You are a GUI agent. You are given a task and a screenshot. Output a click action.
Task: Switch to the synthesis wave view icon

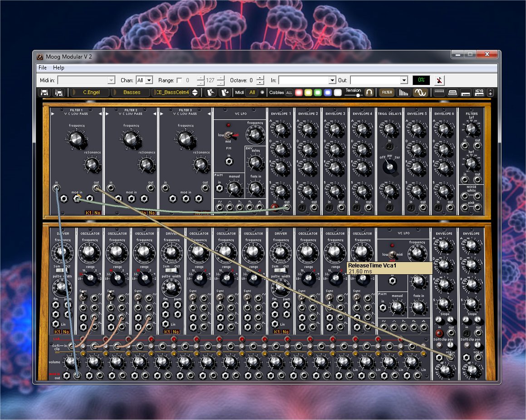point(420,92)
